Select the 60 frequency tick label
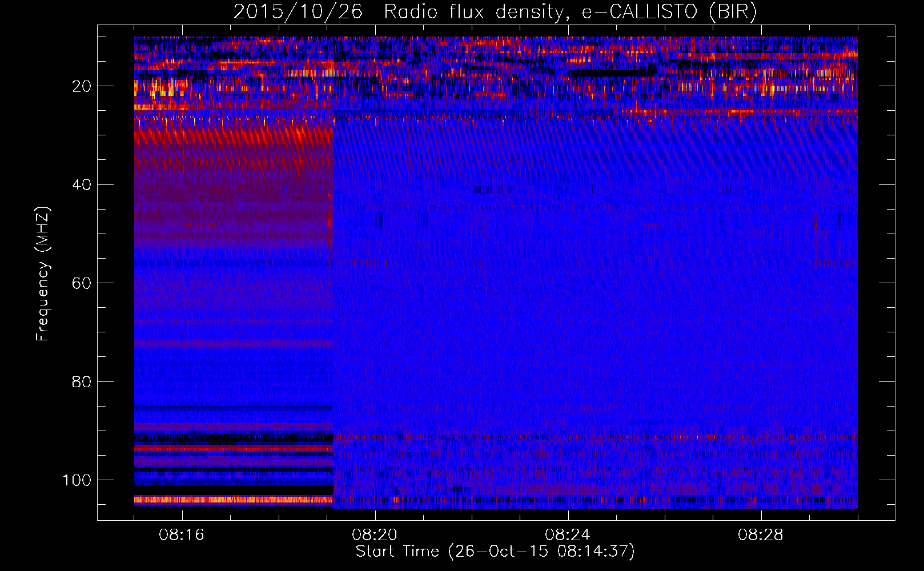This screenshot has width=924, height=571. [x=82, y=283]
